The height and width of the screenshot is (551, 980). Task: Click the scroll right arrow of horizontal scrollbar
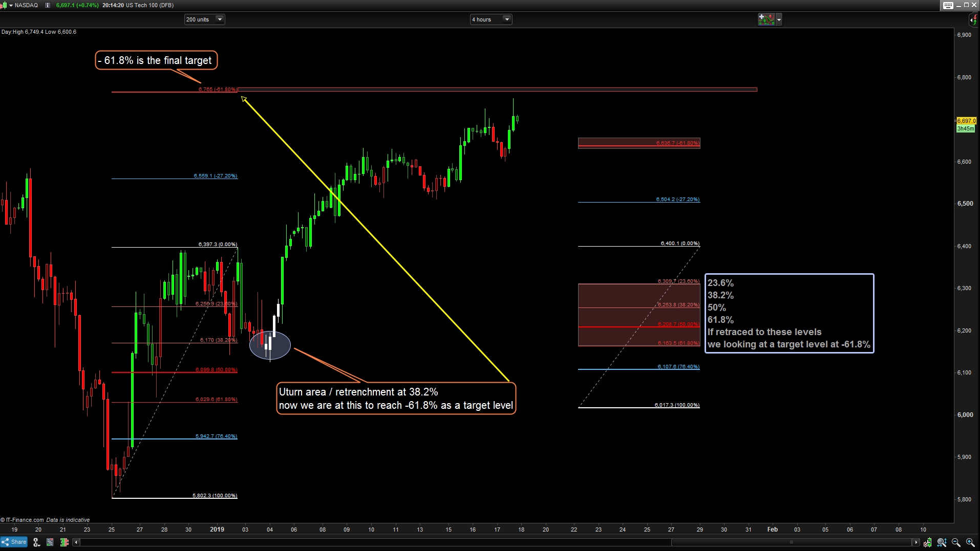point(916,542)
